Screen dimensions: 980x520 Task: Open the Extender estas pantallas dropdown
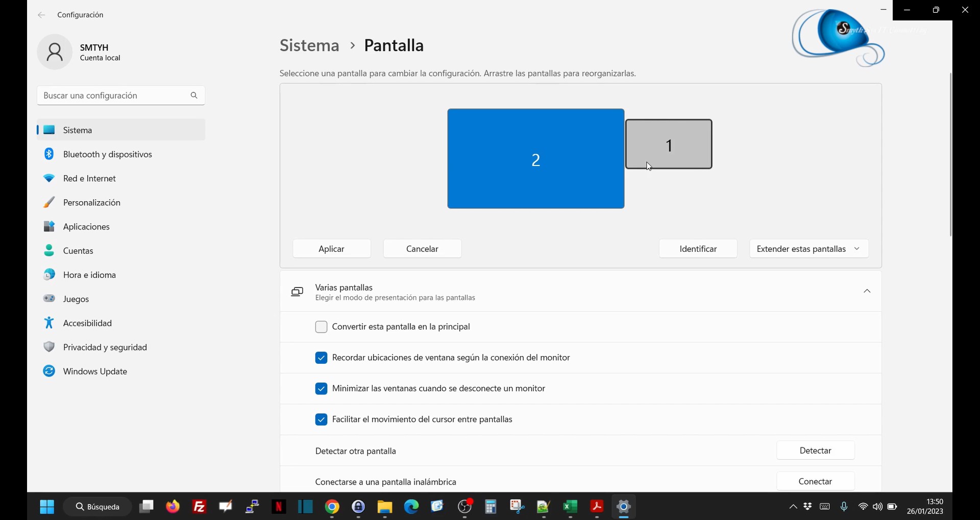click(x=808, y=249)
